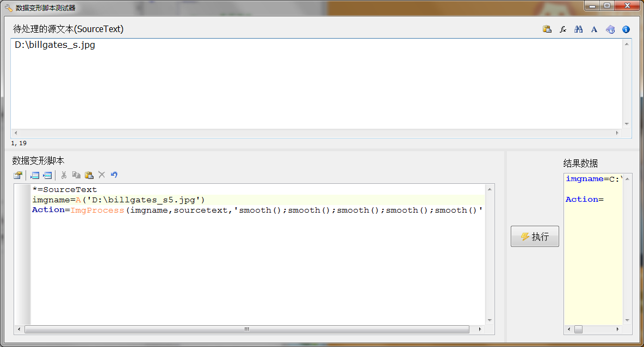This screenshot has height=347, width=644.
Task: Open the fx function tool
Action: pos(563,29)
